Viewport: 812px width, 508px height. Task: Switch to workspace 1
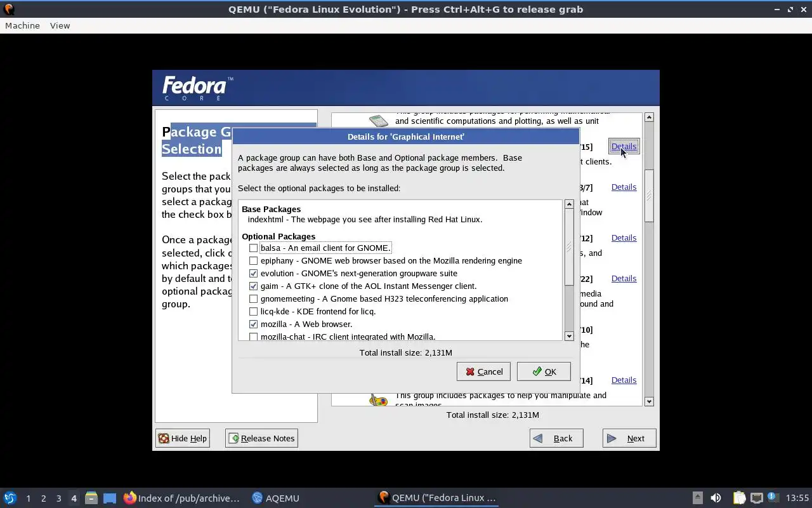tap(28, 498)
